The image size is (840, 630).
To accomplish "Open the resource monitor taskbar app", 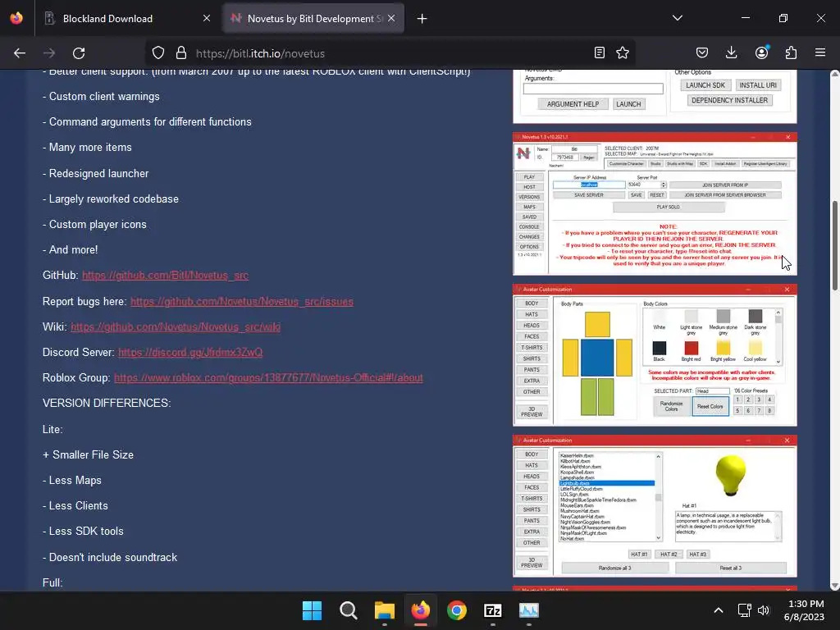I will (x=529, y=610).
